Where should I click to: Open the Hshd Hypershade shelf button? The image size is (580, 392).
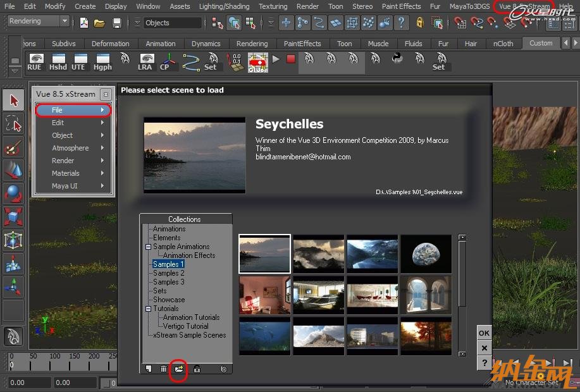point(58,62)
